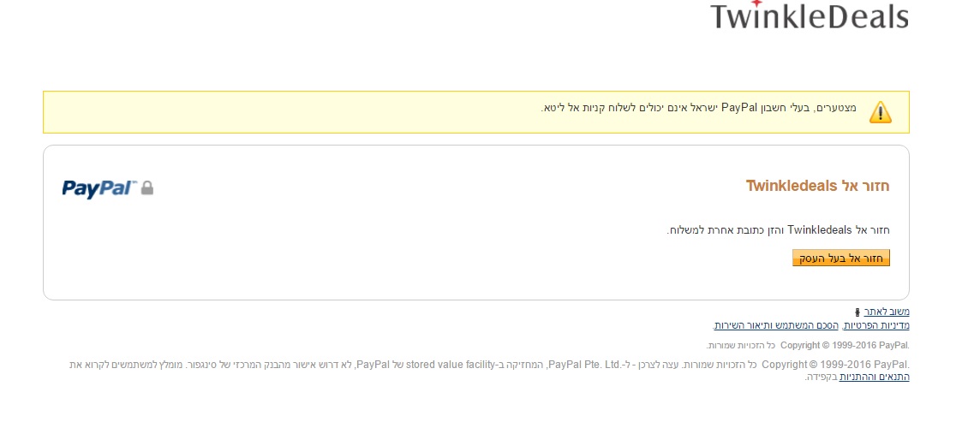Open the התנאים וההתניות terms link
The height and width of the screenshot is (422, 980).
(x=874, y=377)
